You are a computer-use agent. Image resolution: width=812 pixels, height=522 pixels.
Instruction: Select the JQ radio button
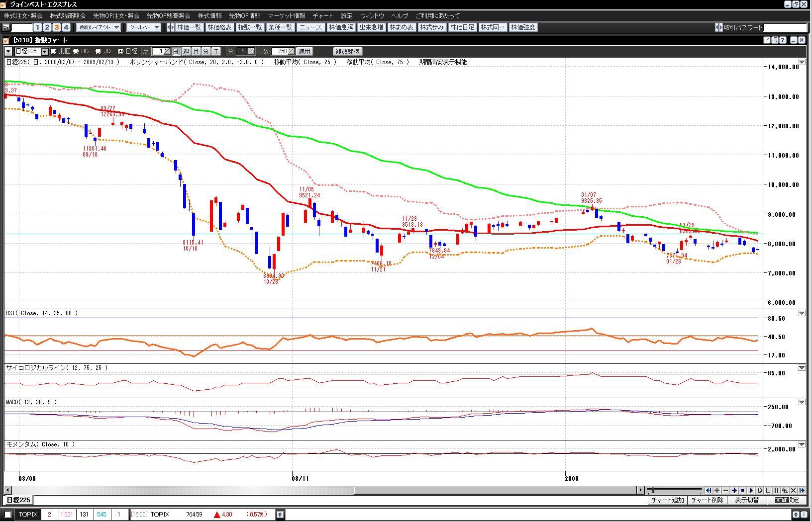(x=98, y=51)
